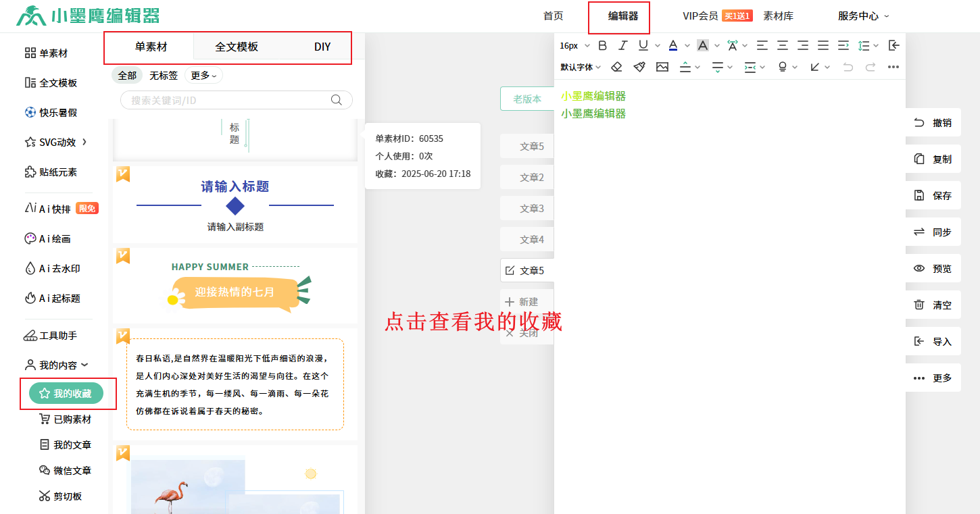
Task: Preview the article with 预览
Action: click(933, 269)
